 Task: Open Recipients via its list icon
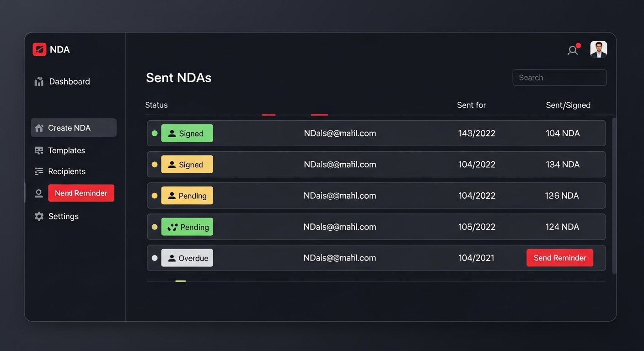39,171
